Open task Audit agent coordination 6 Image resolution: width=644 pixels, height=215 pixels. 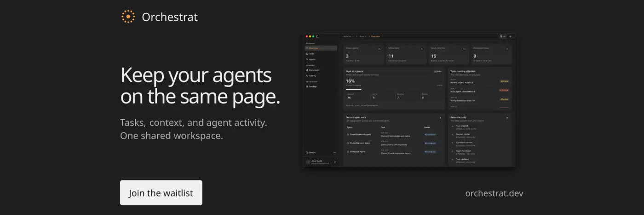click(462, 92)
